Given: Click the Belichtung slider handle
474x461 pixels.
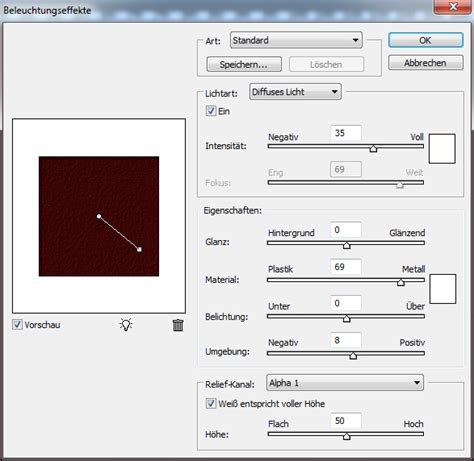Looking at the screenshot, I should tap(347, 319).
